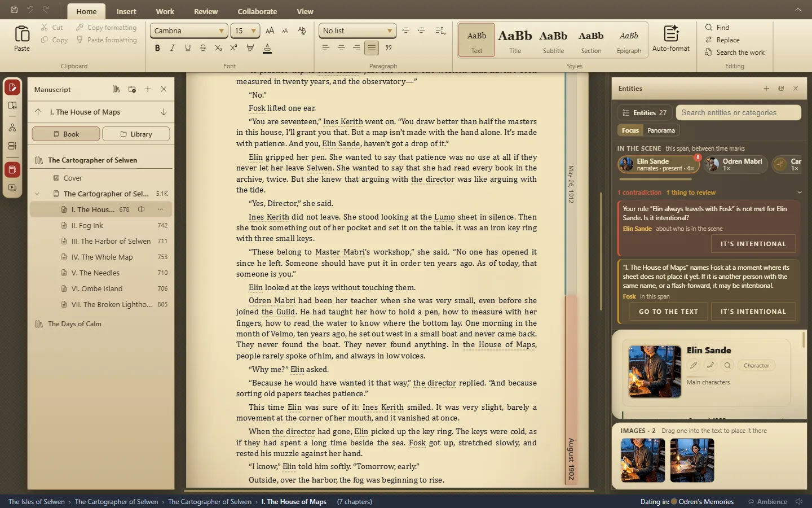Edit Elin Sande with the pencil icon

[694, 365]
